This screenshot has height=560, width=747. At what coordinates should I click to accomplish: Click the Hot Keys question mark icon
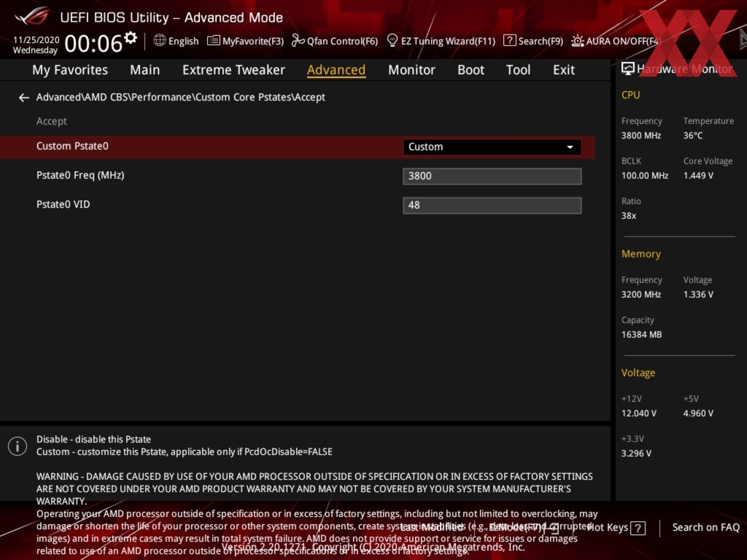pyautogui.click(x=638, y=528)
